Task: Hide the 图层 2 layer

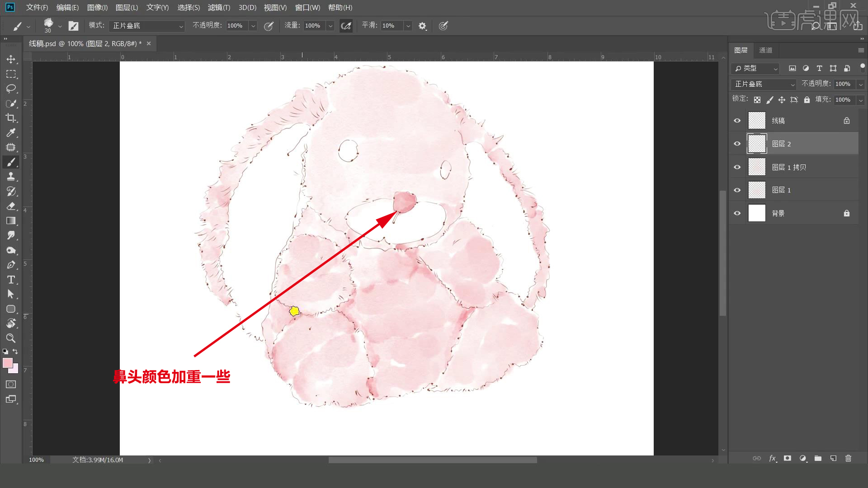Action: point(737,144)
